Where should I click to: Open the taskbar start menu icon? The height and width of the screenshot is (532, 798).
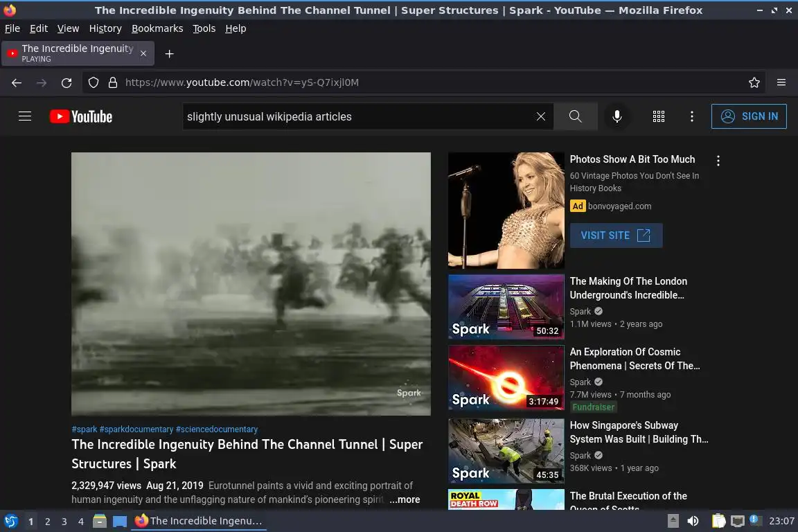coord(10,521)
